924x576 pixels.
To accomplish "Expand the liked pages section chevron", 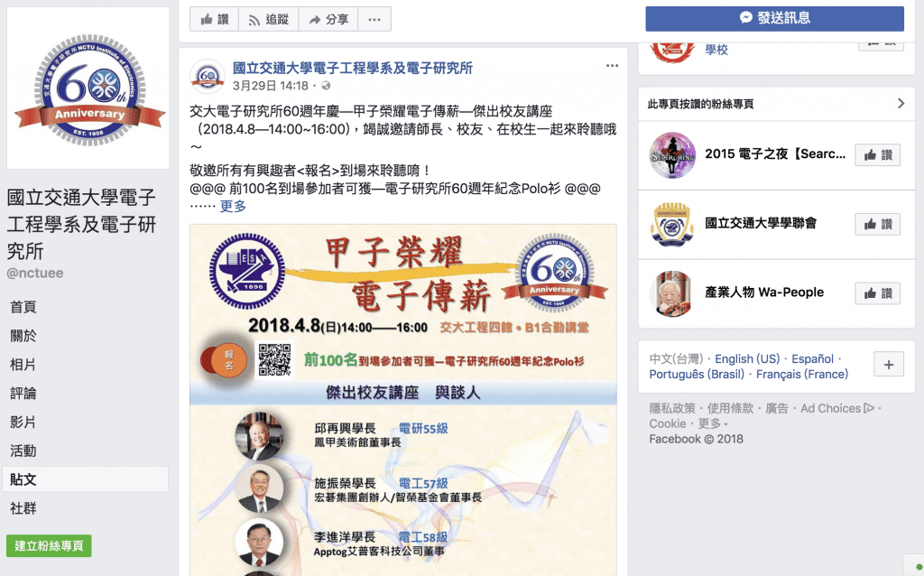I will click(901, 104).
